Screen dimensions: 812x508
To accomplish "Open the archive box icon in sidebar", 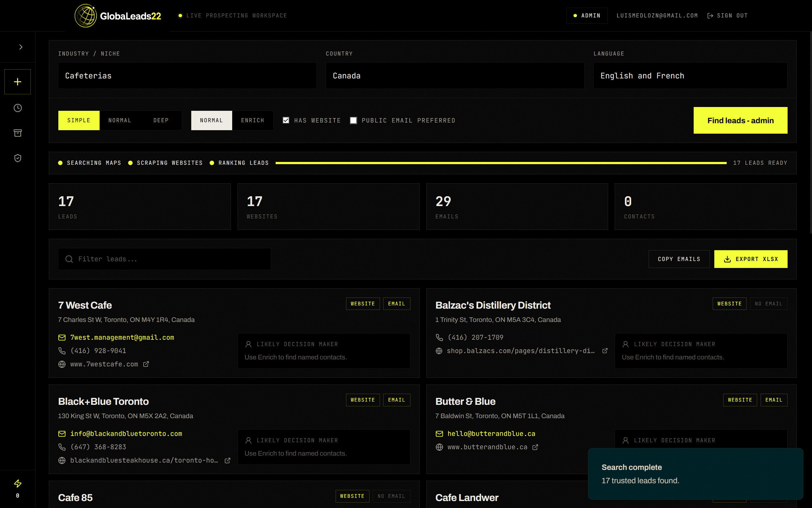I will tap(17, 133).
